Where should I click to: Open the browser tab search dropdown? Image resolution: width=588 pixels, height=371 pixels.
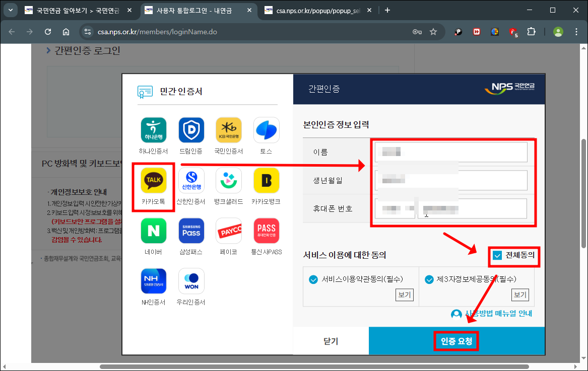pos(10,10)
